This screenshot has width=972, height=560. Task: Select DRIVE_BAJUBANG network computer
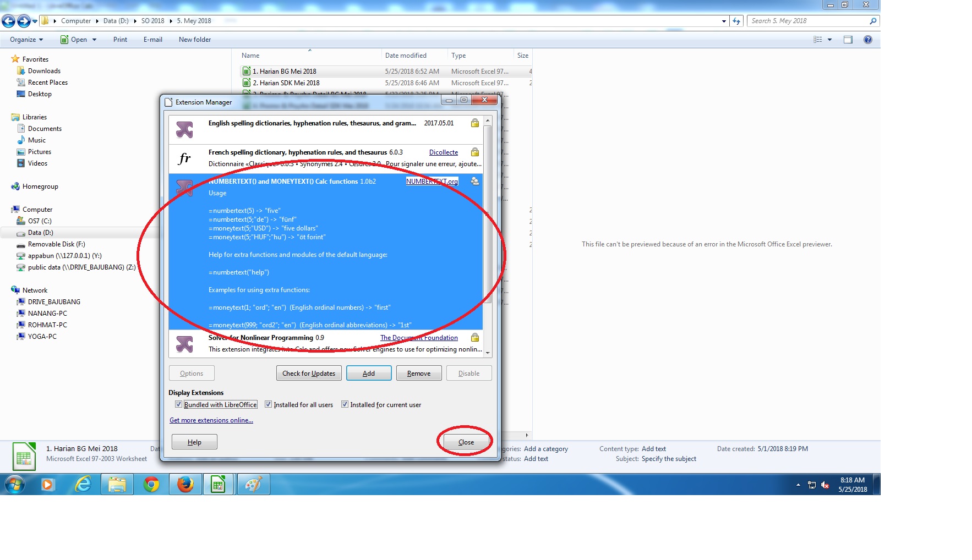click(54, 302)
